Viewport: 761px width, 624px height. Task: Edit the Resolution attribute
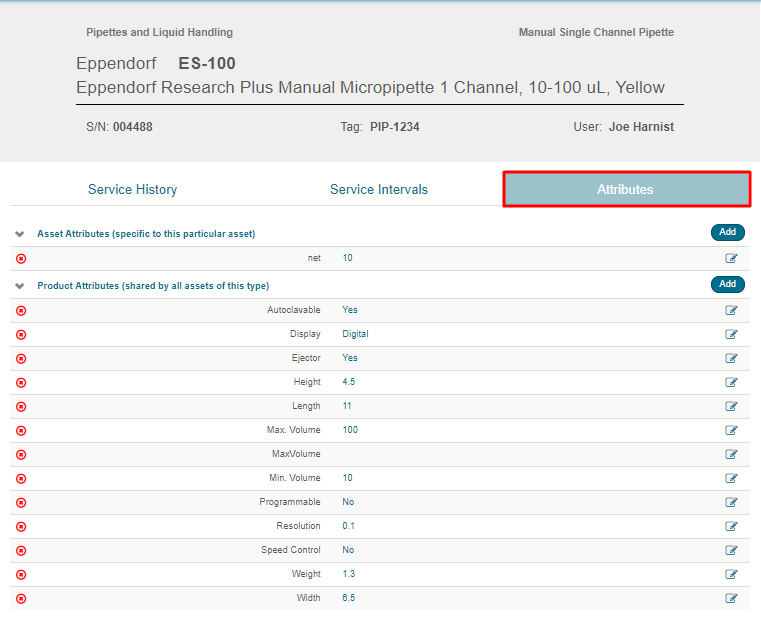pyautogui.click(x=731, y=526)
